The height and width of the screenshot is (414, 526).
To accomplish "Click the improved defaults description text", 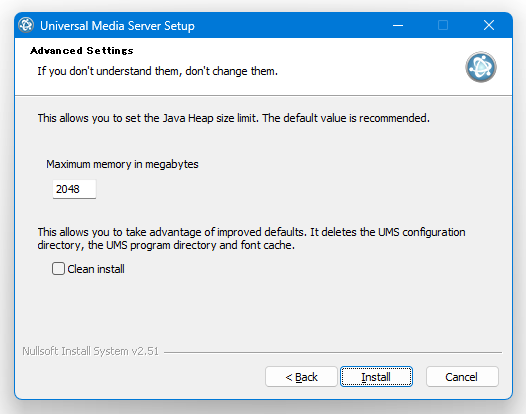I will pyautogui.click(x=251, y=239).
